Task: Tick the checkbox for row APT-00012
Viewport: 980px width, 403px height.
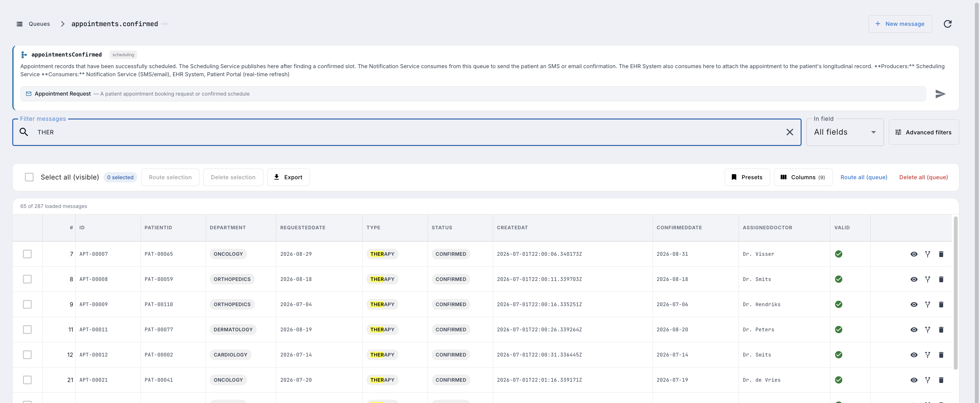Action: (x=27, y=355)
